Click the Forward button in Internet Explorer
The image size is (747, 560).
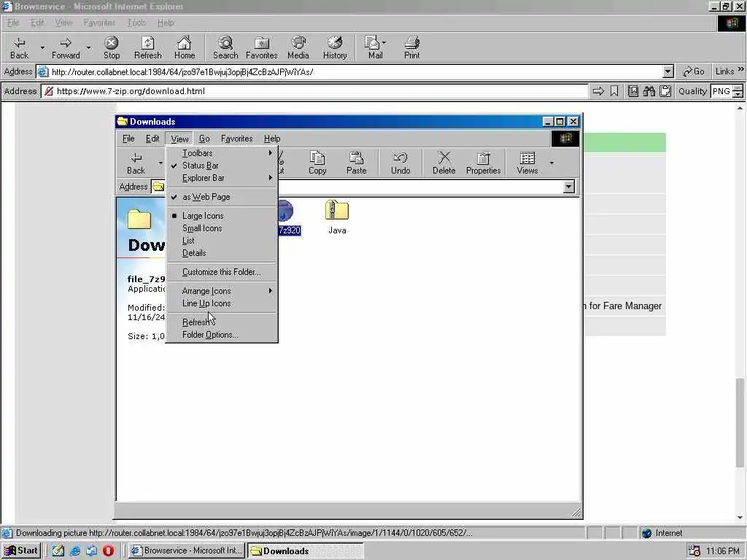[66, 47]
